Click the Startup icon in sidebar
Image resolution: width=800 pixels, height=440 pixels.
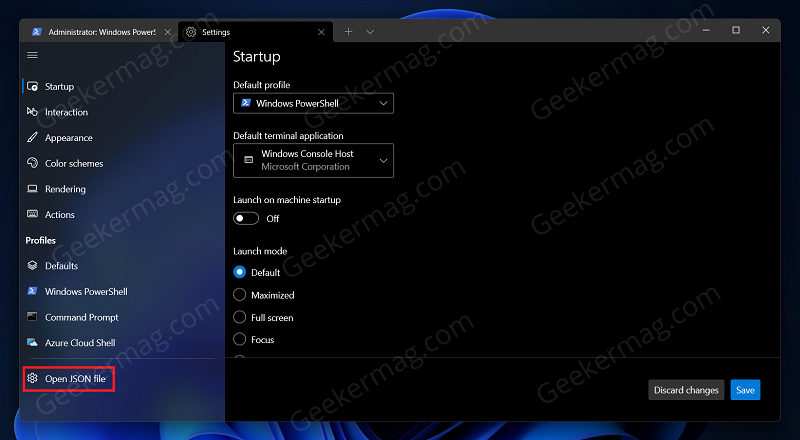click(x=32, y=86)
